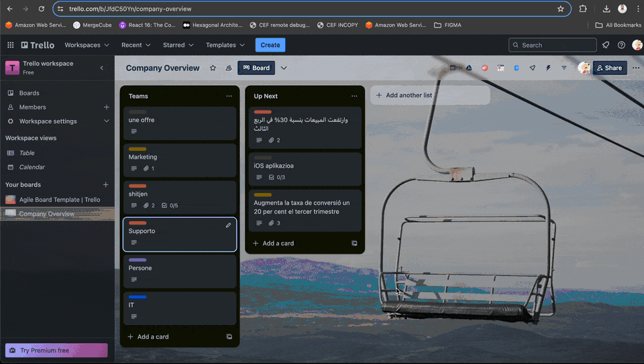The height and width of the screenshot is (364, 644).
Task: Click the Create button
Action: [270, 45]
